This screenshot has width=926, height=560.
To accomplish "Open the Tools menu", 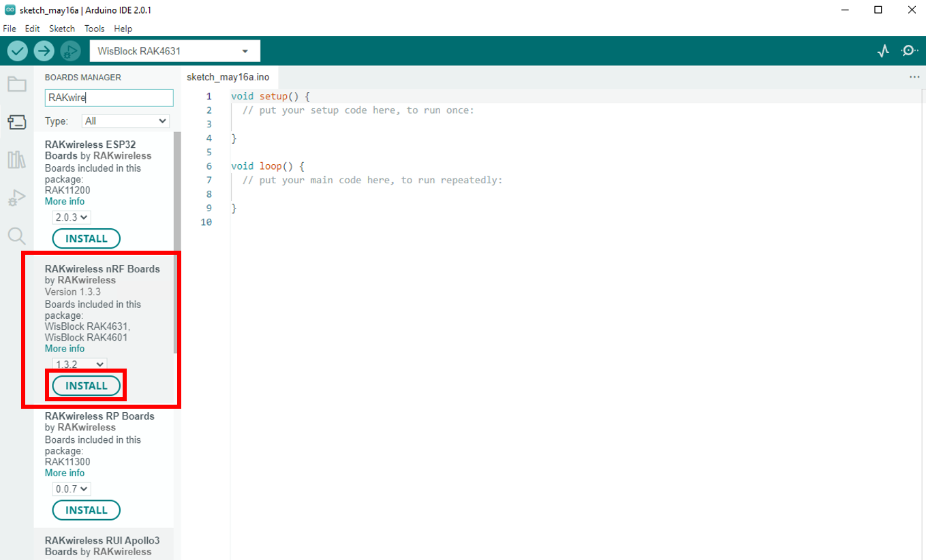I will click(x=95, y=29).
